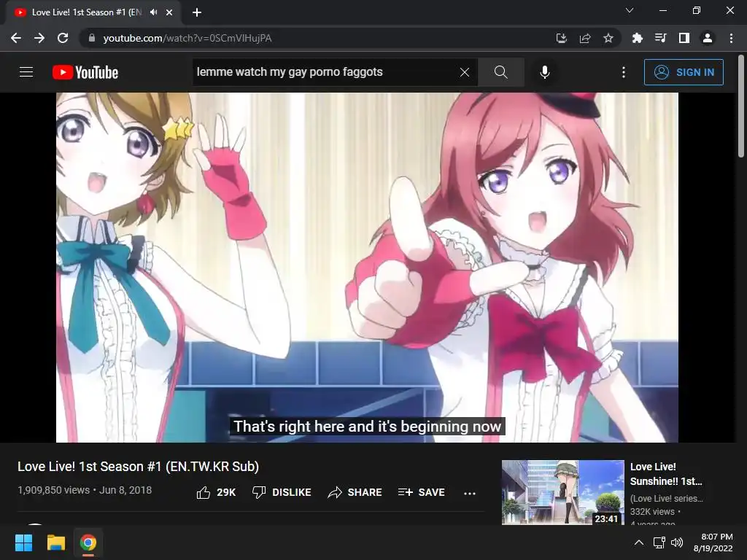Open network icon in system tray

point(659,542)
